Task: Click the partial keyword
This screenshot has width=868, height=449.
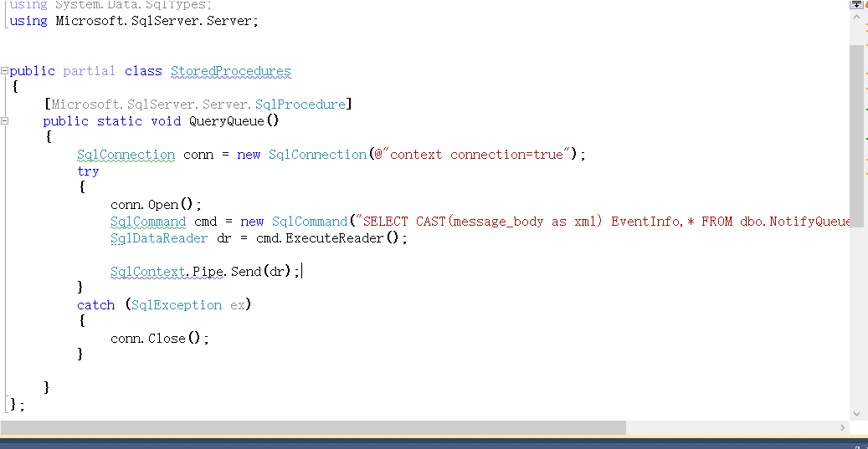Action: (89, 71)
